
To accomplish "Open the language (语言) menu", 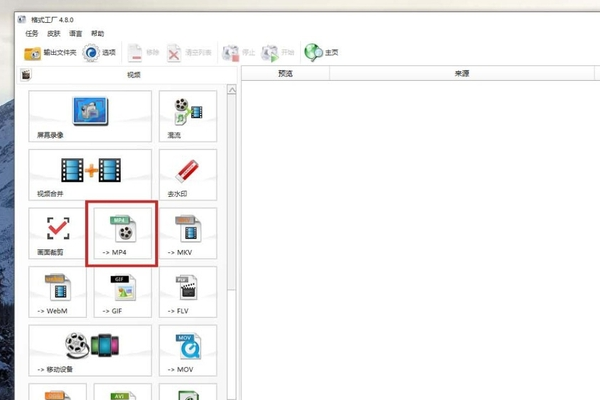I will [x=76, y=33].
